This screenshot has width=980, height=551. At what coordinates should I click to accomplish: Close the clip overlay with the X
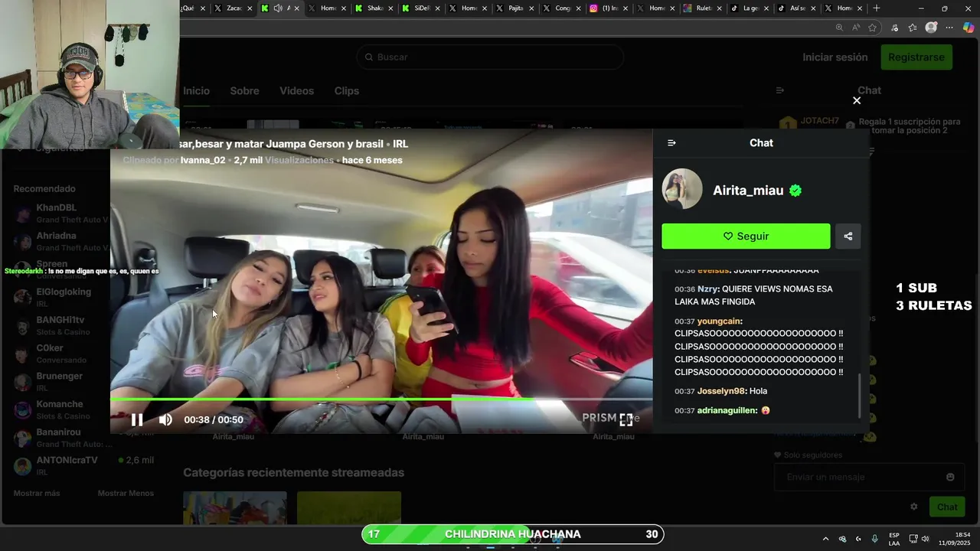(x=857, y=100)
